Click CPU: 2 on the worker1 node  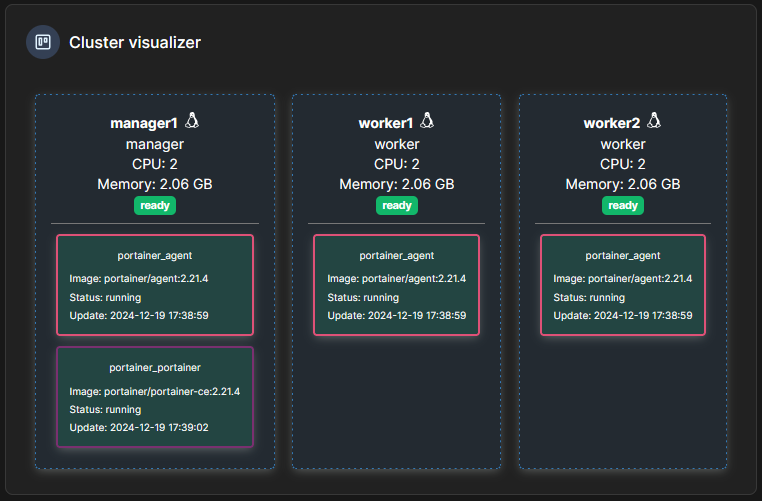[397, 164]
